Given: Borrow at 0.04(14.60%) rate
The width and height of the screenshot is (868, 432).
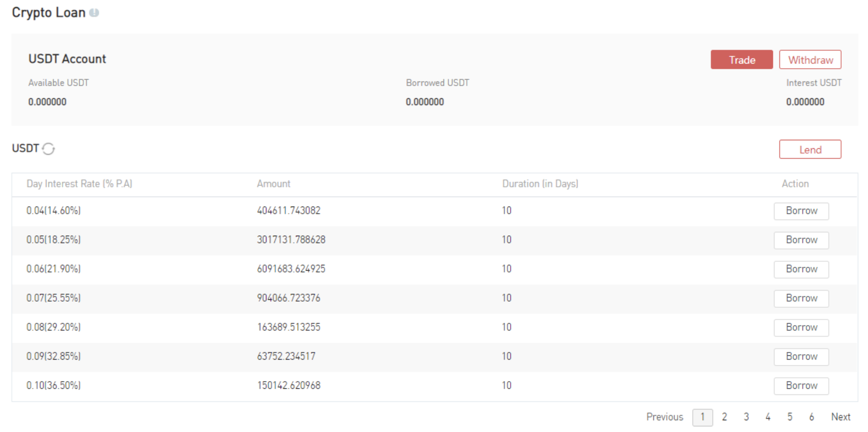Looking at the screenshot, I should tap(801, 211).
